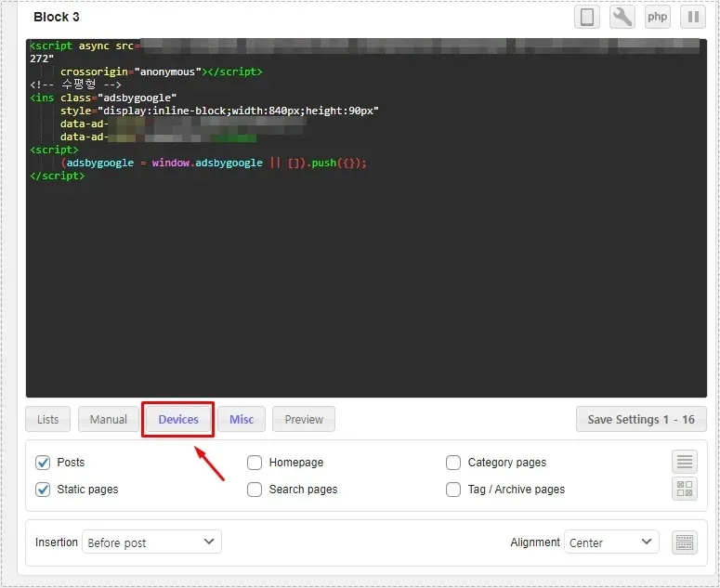Enable the Tag / Archive pages checkbox
The width and height of the screenshot is (720, 588).
click(453, 490)
